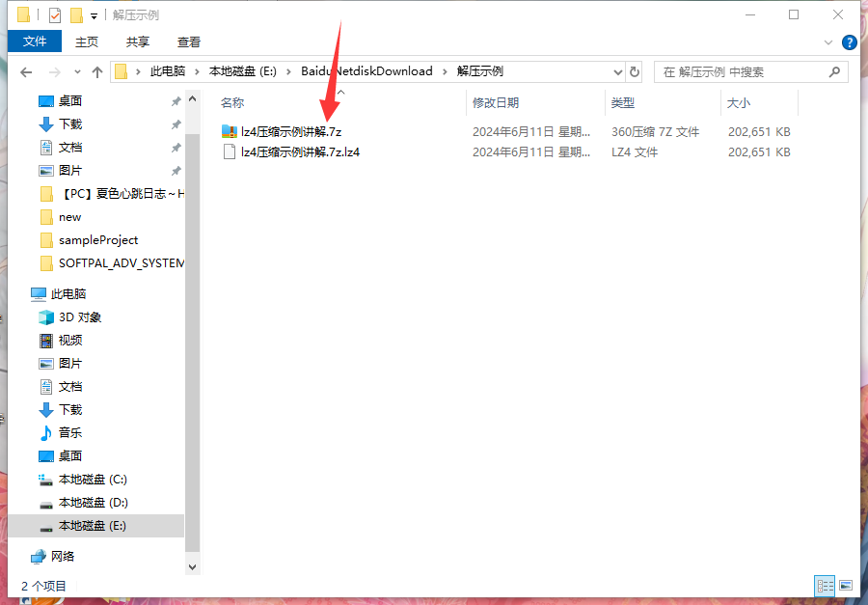Viewport: 868px width, 605px height.
Task: Click the search magnifier icon
Action: (834, 72)
